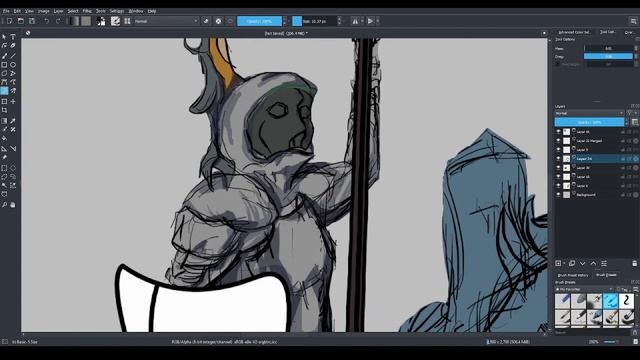Open the Settings menu
This screenshot has width=640, height=360.
click(x=117, y=11)
